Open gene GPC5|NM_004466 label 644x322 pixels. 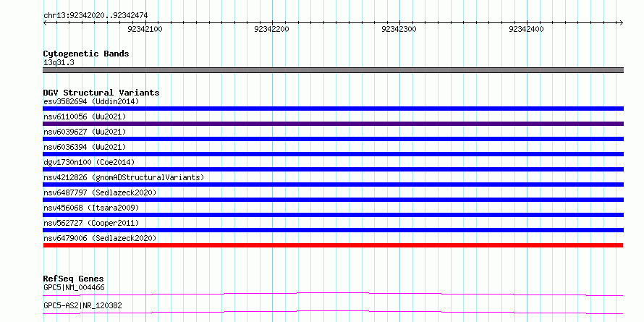point(74,287)
